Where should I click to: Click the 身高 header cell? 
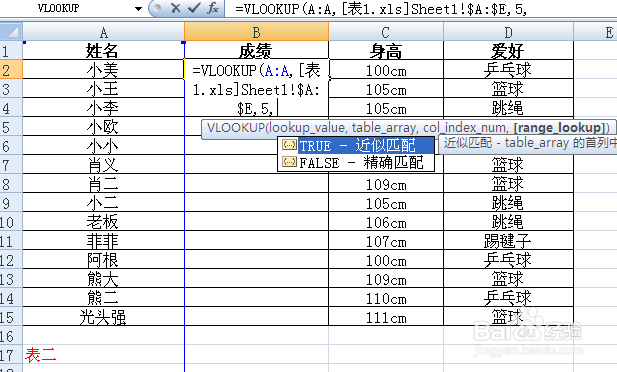click(x=386, y=51)
